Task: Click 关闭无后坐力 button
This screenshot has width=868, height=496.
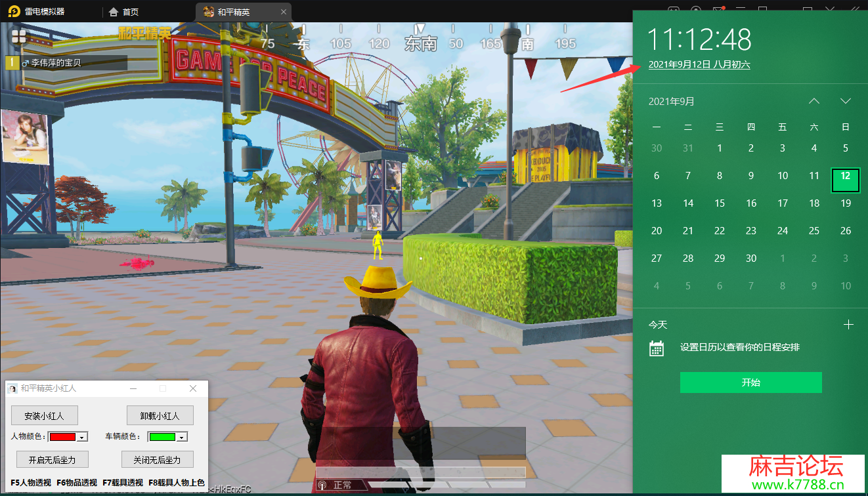Action: coord(157,460)
